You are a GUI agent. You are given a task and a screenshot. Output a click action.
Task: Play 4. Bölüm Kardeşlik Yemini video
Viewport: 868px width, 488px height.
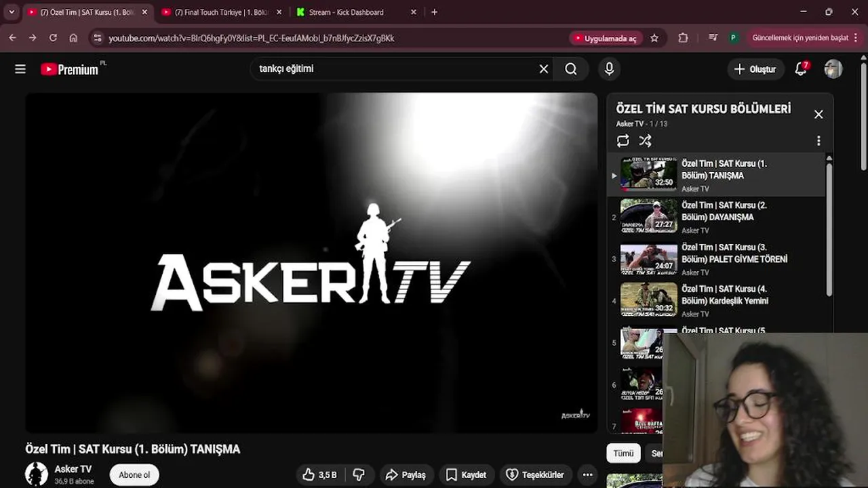coord(716,302)
